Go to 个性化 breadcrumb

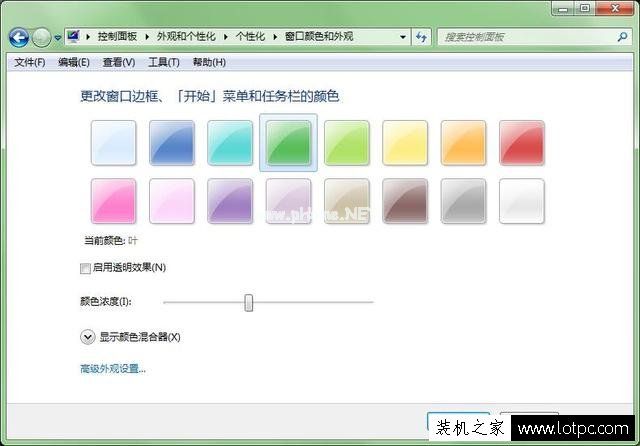pos(250,37)
